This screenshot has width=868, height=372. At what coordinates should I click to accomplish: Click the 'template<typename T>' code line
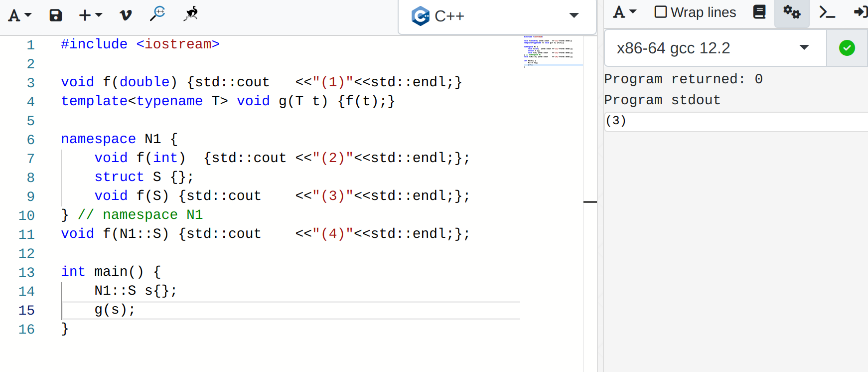(x=228, y=101)
